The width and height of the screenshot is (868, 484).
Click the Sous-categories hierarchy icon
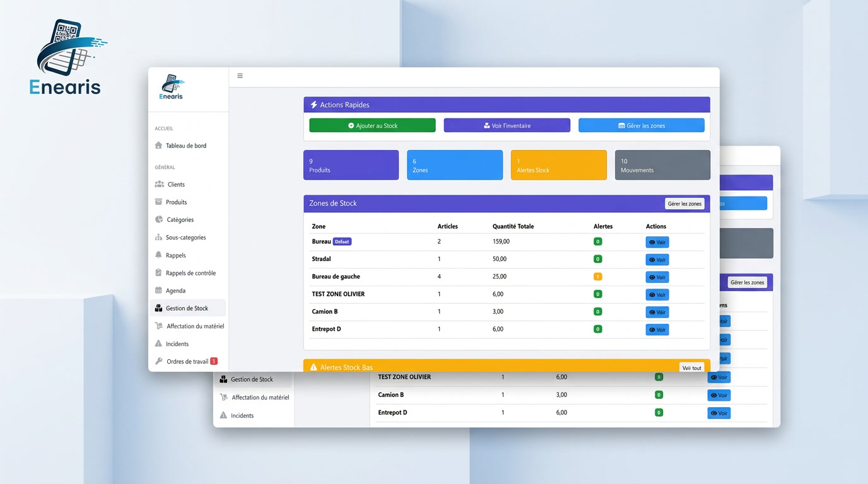pyautogui.click(x=159, y=238)
